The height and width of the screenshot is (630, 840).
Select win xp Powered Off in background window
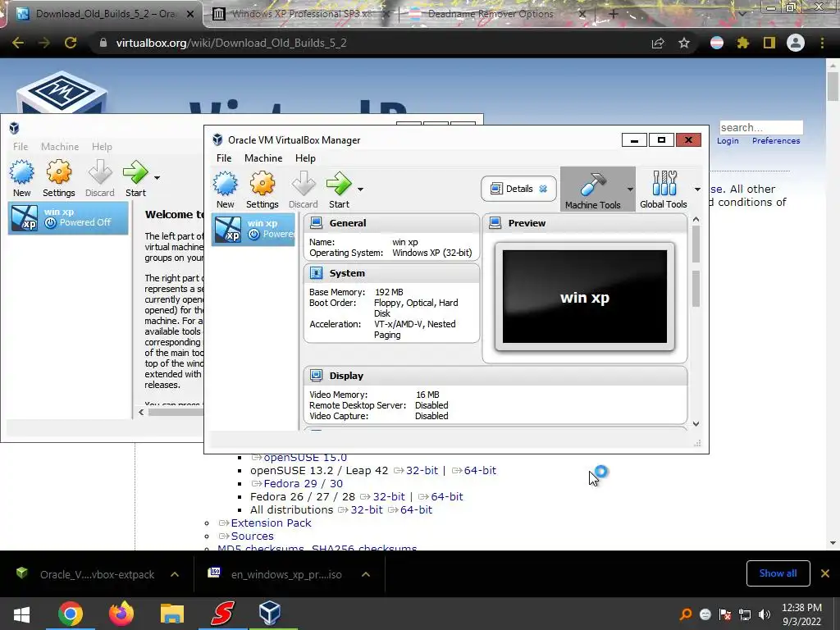(68, 217)
